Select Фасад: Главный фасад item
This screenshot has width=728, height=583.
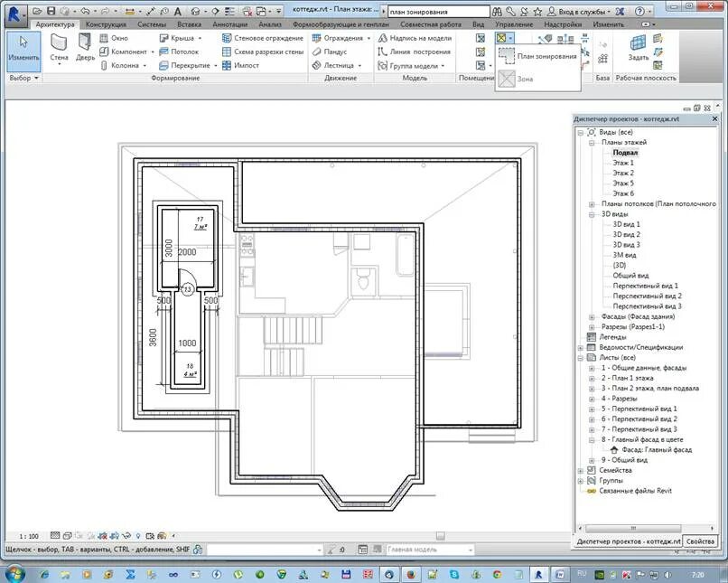point(651,449)
